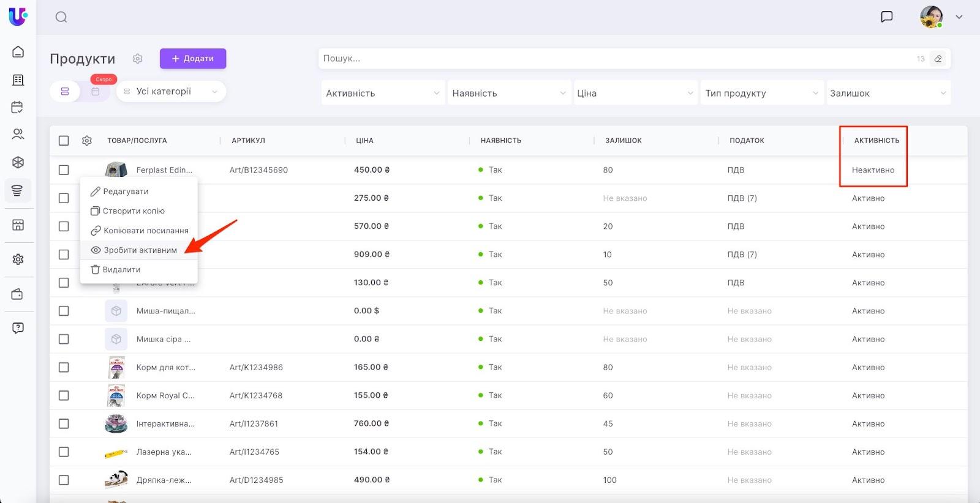Open the contacts icon in sidebar
Image resolution: width=980 pixels, height=503 pixels.
coord(18,134)
